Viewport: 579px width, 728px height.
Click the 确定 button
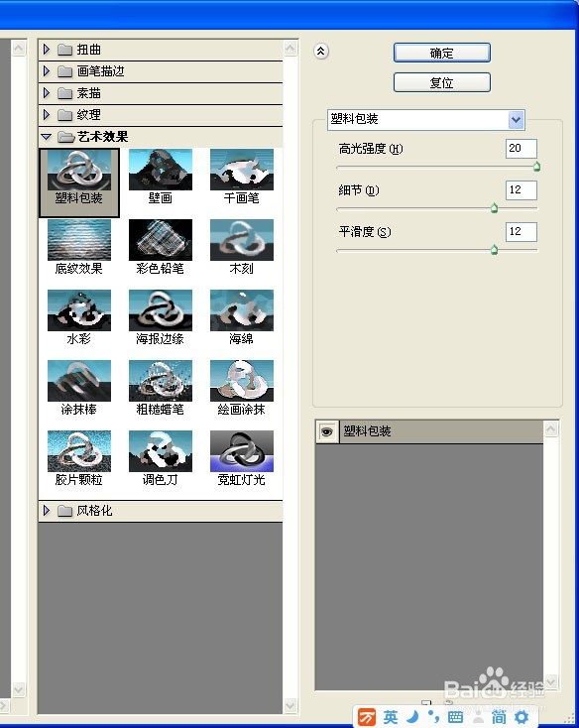coord(441,53)
